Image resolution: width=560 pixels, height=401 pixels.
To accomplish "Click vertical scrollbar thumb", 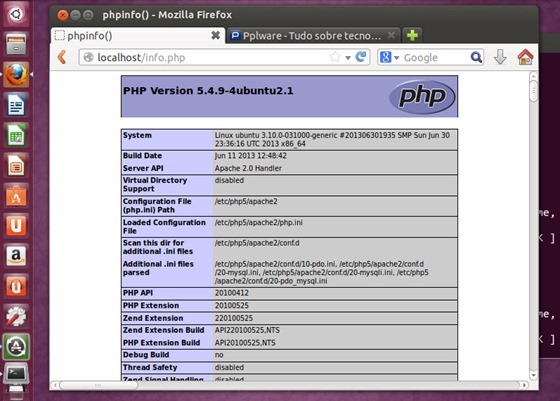I will (x=533, y=91).
